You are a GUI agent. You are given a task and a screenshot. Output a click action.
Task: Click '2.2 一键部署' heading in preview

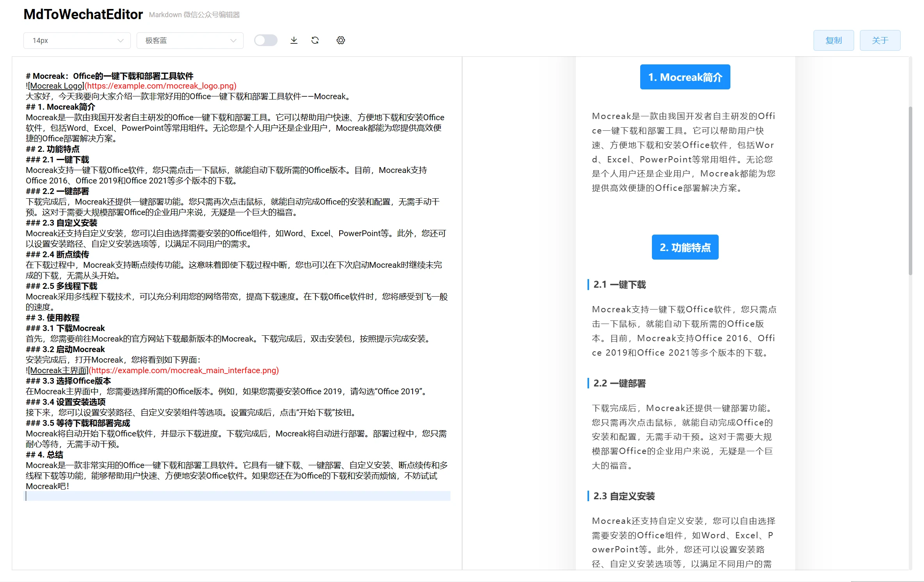point(620,383)
